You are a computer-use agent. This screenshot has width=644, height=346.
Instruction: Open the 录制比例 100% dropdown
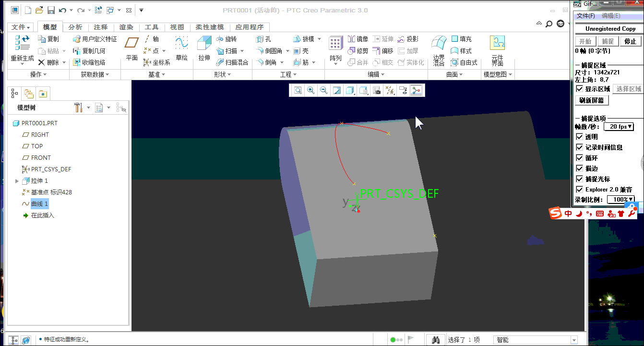click(x=621, y=199)
